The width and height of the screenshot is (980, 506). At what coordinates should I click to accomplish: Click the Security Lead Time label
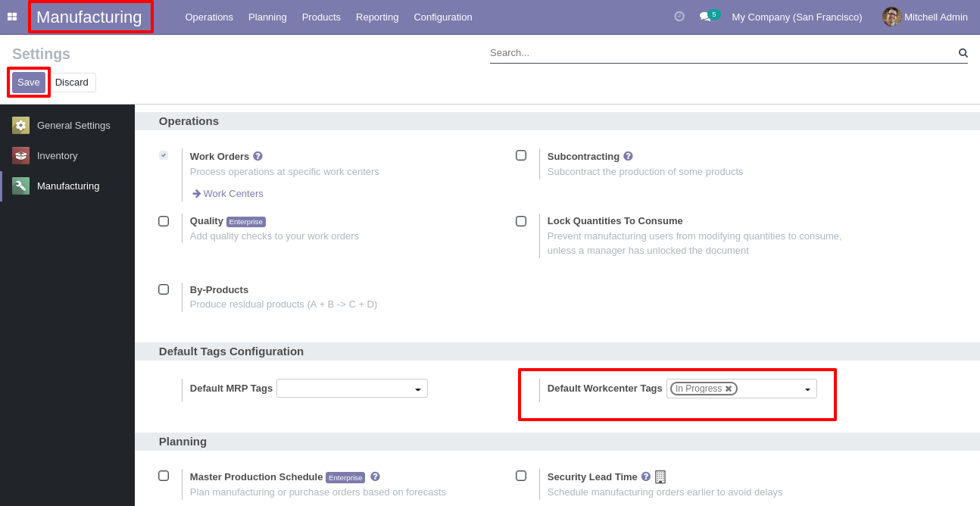(592, 477)
